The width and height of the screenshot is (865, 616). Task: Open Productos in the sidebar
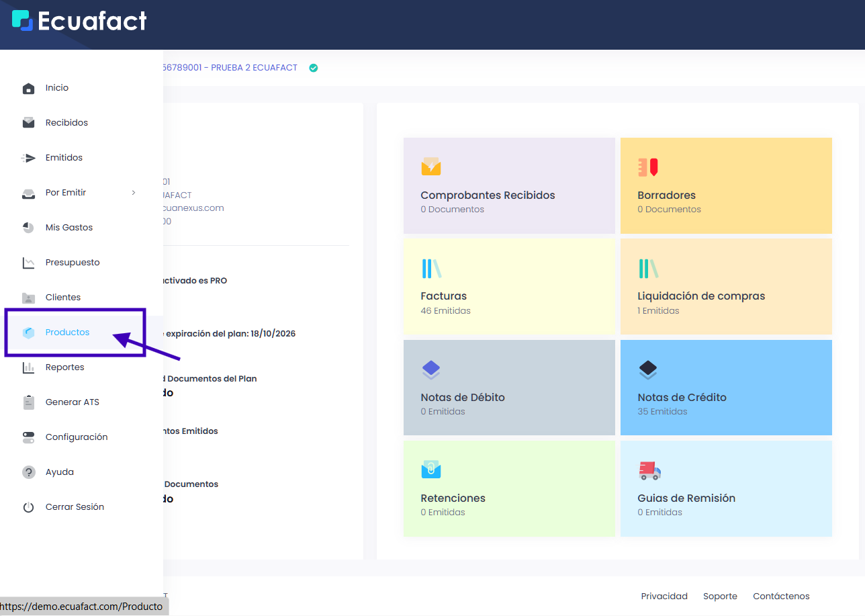point(67,333)
